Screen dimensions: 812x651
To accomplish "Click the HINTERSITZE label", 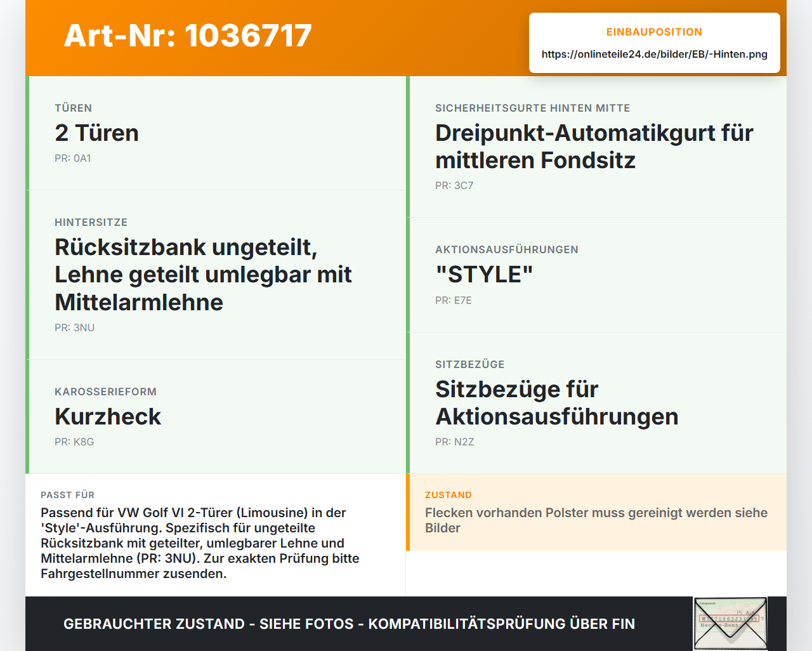I will point(91,222).
